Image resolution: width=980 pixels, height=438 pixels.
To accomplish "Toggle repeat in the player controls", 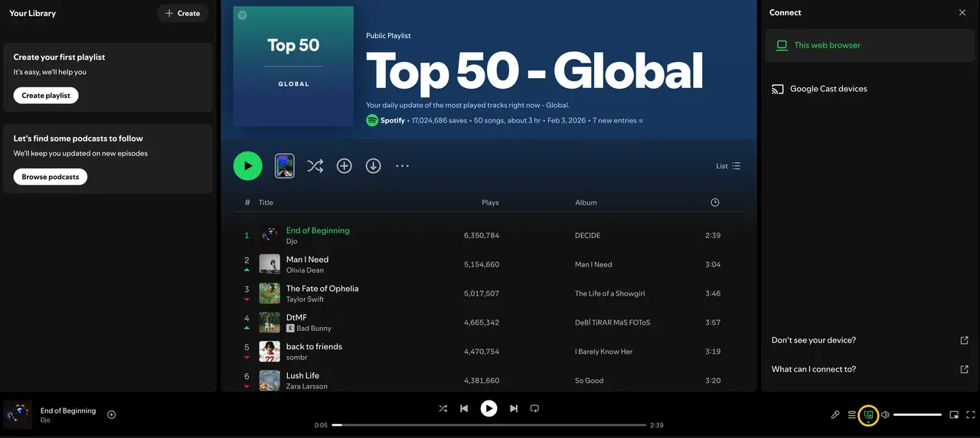I will pyautogui.click(x=534, y=409).
